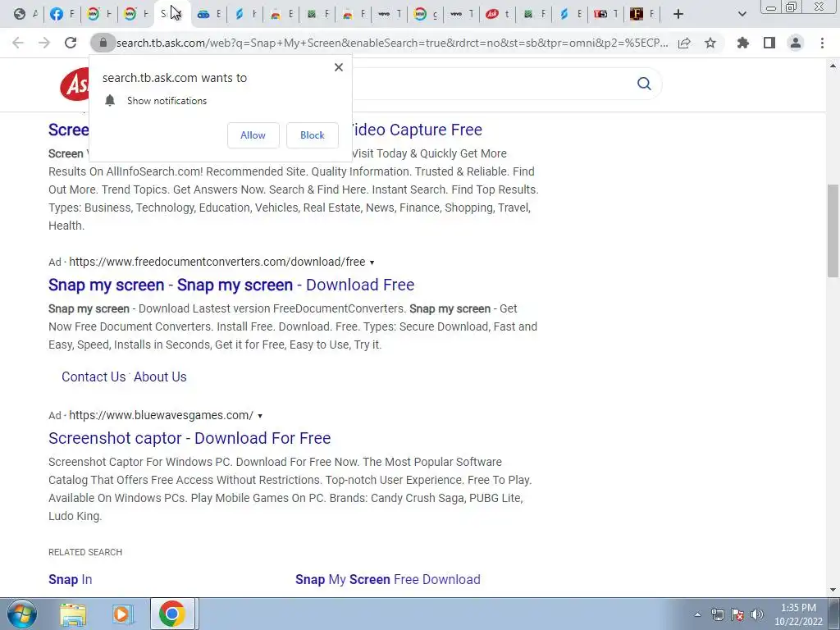Open the volume speaker icon
This screenshot has height=630, width=840.
(756, 614)
